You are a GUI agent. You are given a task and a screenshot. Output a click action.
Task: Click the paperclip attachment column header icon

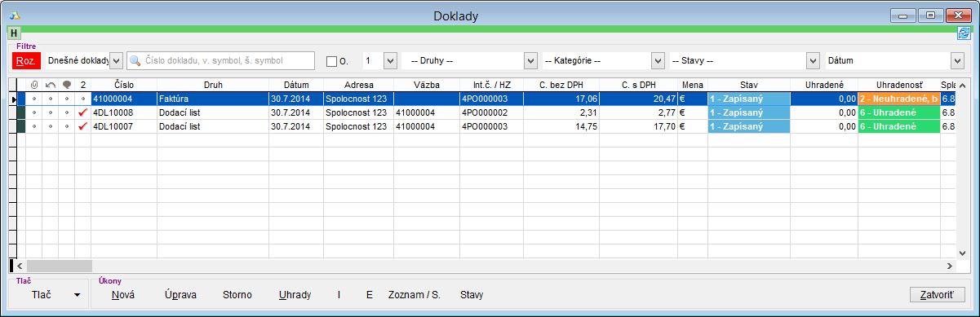pyautogui.click(x=34, y=84)
